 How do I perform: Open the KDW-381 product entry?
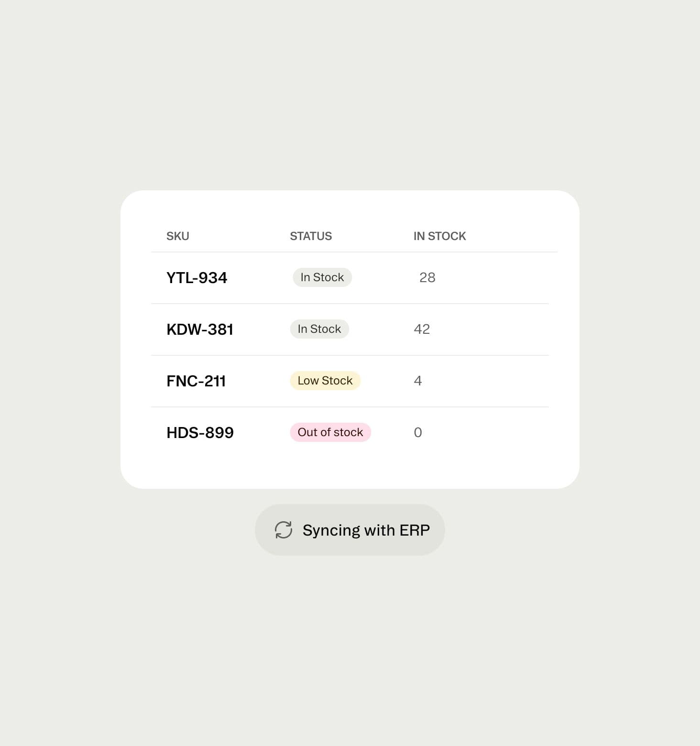click(x=200, y=329)
